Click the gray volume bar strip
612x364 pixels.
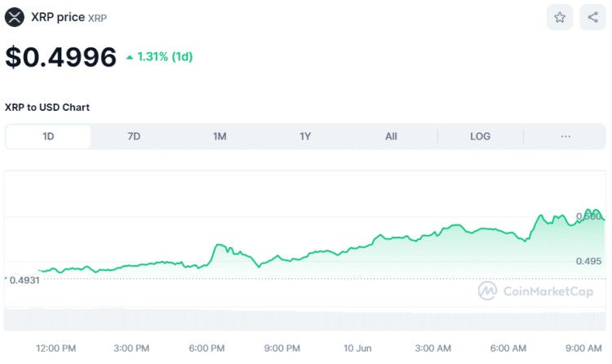pyautogui.click(x=305, y=320)
